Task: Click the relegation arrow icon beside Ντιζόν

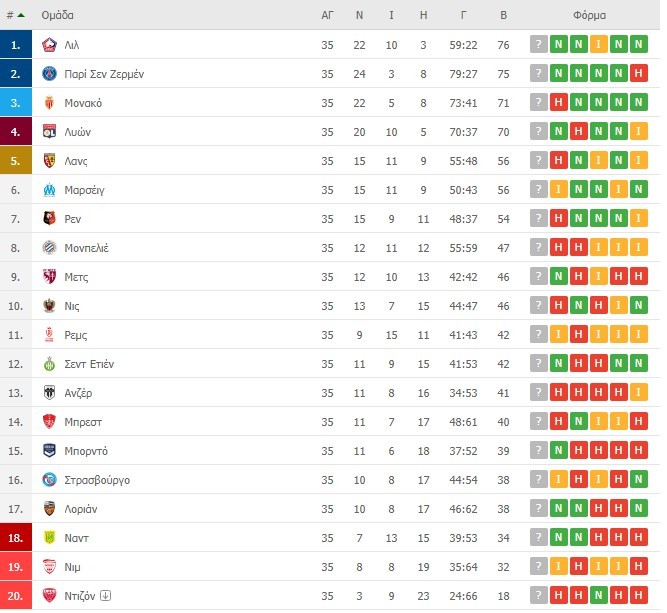Action: [106, 596]
